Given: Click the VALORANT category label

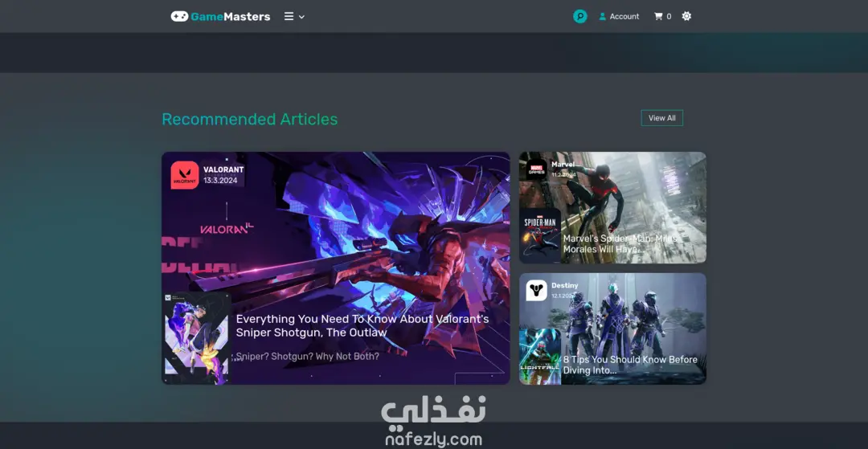Looking at the screenshot, I should 223,169.
